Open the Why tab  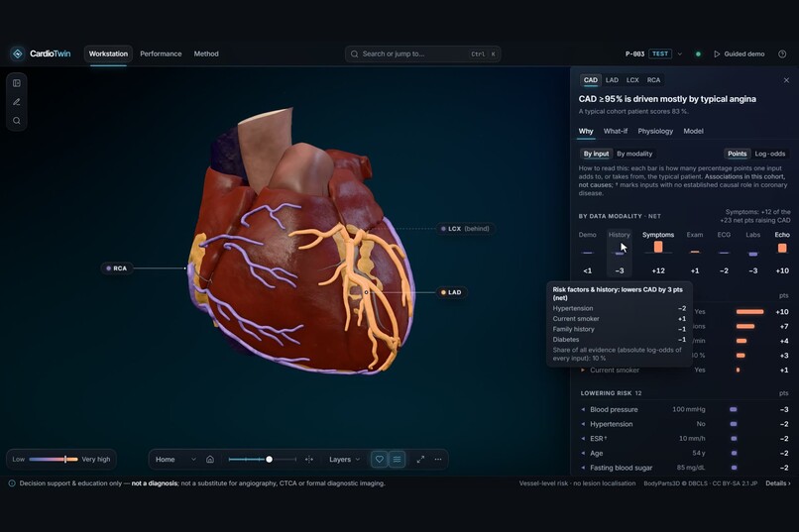point(586,132)
